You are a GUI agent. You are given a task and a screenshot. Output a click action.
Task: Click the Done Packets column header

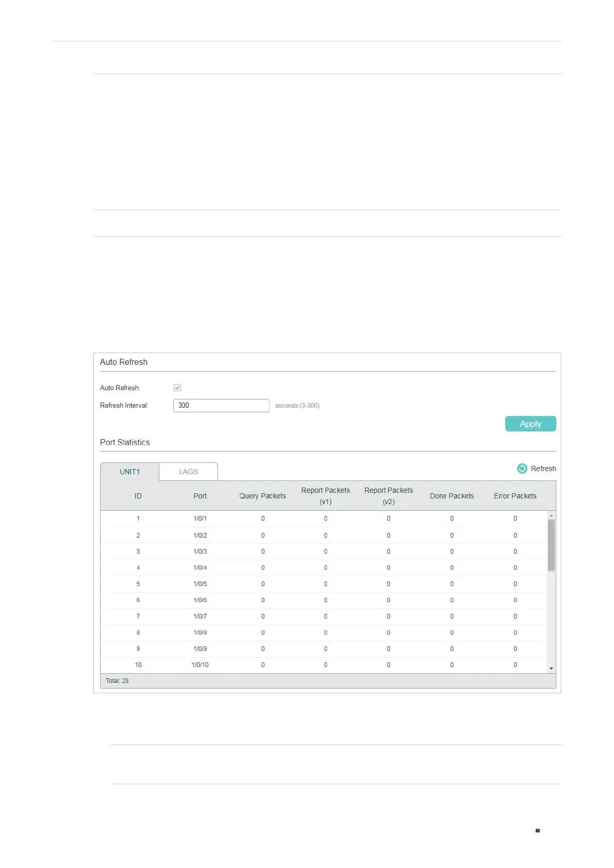(452, 496)
